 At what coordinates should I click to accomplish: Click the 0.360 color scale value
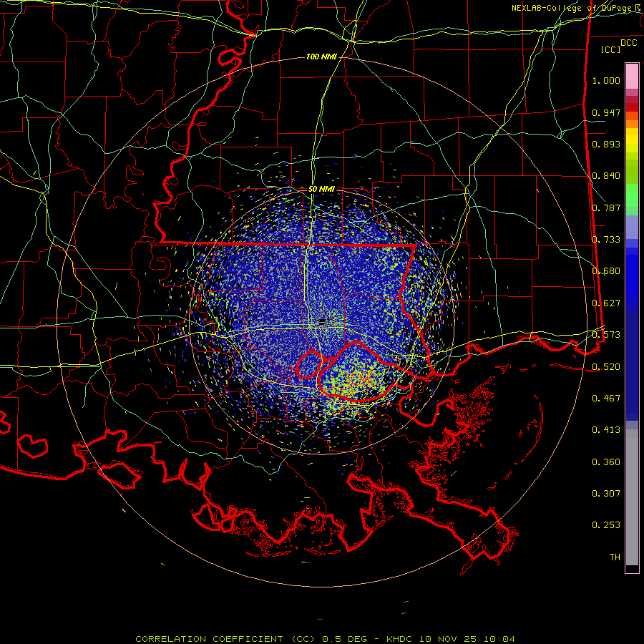point(606,462)
